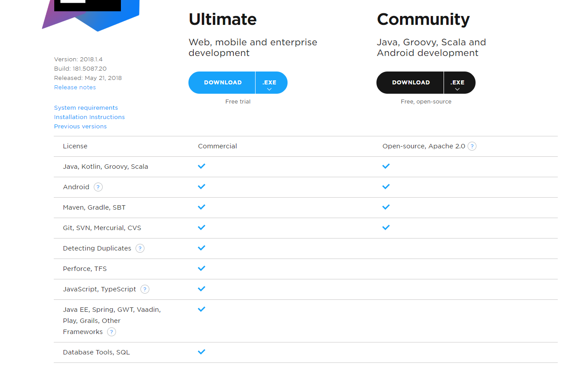Click Ultimate checkmark for Detecting Duplicates
This screenshot has width=588, height=374.
tap(201, 248)
